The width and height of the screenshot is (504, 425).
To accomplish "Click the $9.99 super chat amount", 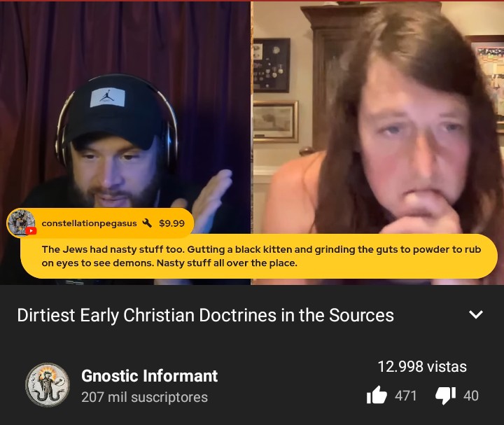I will pyautogui.click(x=172, y=223).
